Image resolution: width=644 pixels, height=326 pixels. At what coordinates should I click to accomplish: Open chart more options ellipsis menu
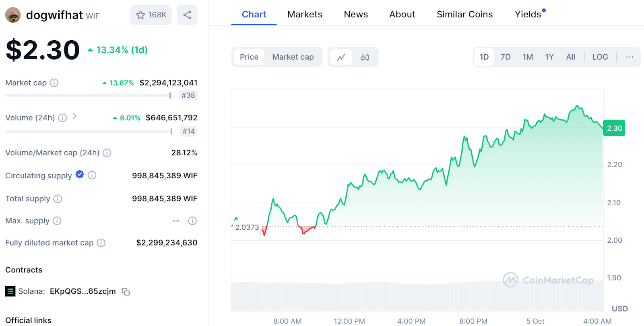pos(630,57)
